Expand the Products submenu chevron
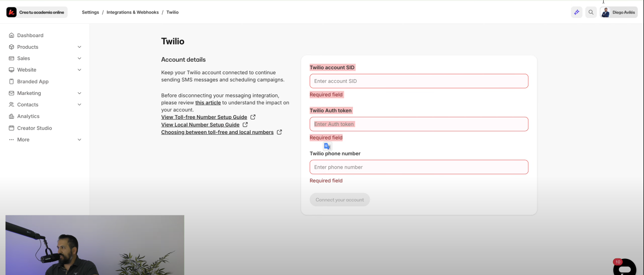Image resolution: width=644 pixels, height=275 pixels. click(x=79, y=47)
